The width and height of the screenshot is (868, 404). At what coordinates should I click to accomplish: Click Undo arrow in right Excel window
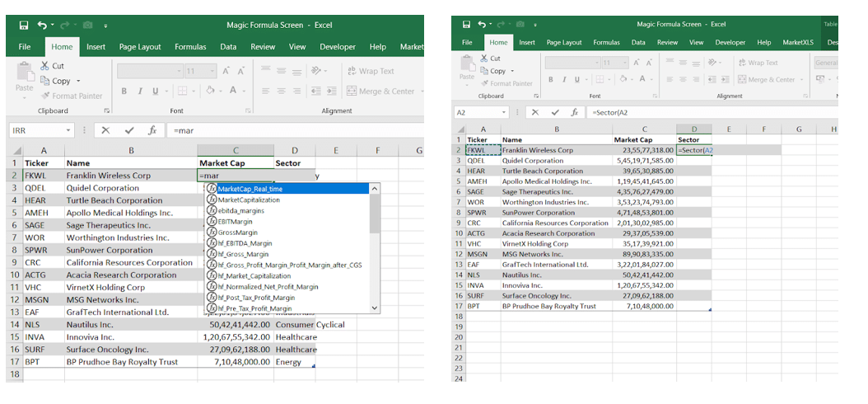click(x=482, y=25)
